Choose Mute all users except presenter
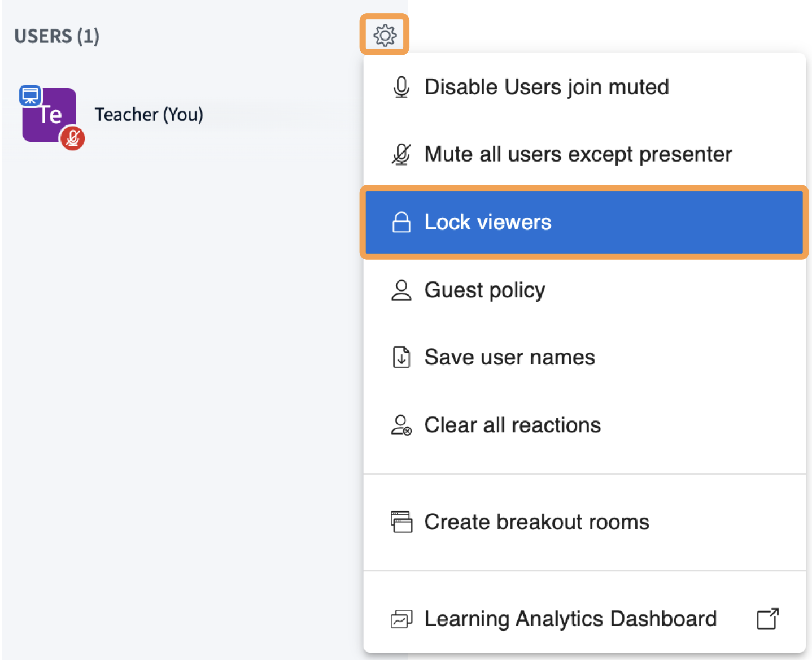Image resolution: width=812 pixels, height=660 pixels. (x=578, y=154)
